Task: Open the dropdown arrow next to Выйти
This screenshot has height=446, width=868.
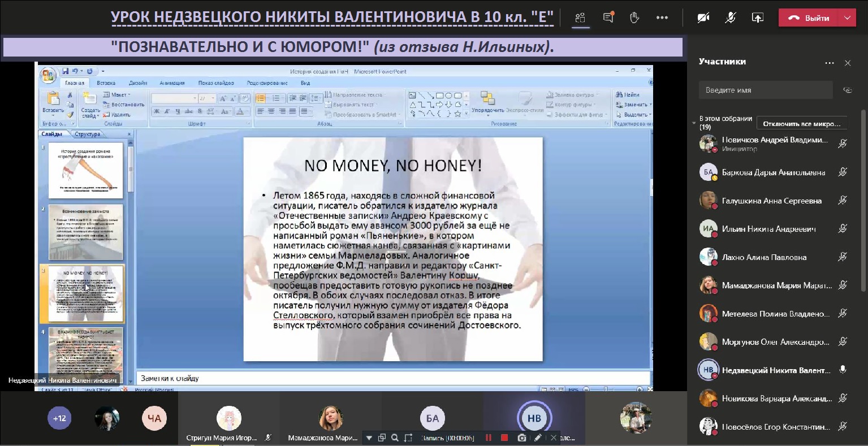Action: click(x=847, y=18)
